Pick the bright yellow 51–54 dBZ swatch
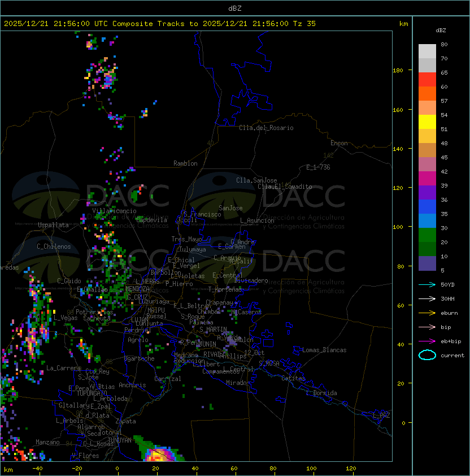Image resolution: width=470 pixels, height=476 pixels. pos(427,122)
